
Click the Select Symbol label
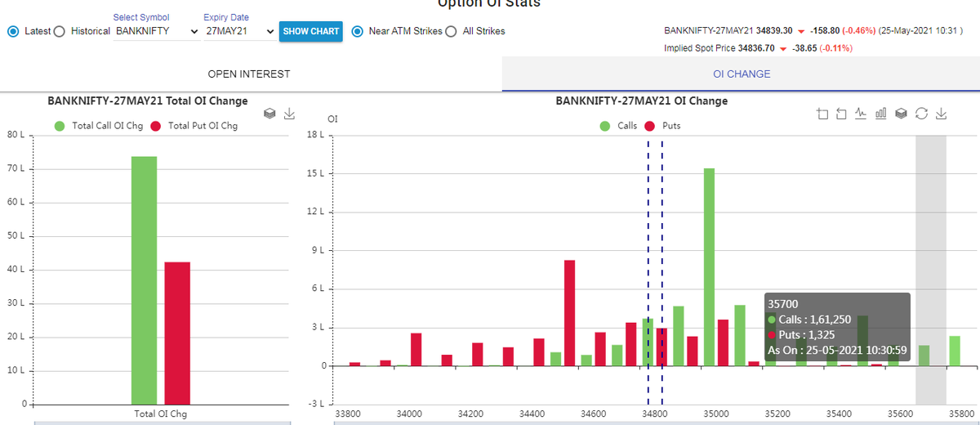[141, 17]
